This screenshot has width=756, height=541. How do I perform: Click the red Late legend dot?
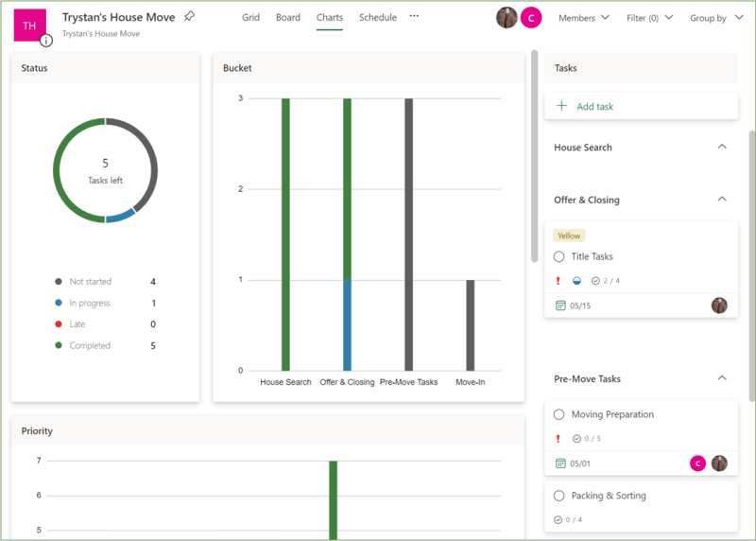coord(59,323)
